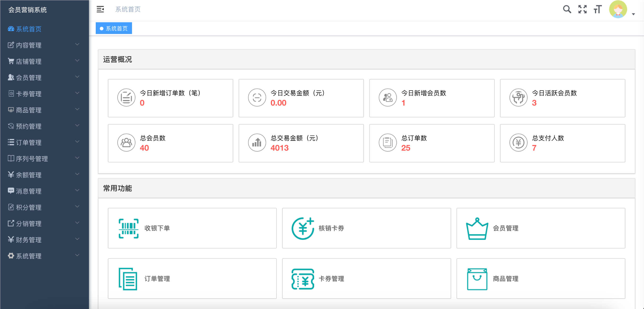Click the 系统管理 gear icon
This screenshot has width=644, height=309.
click(x=11, y=255)
